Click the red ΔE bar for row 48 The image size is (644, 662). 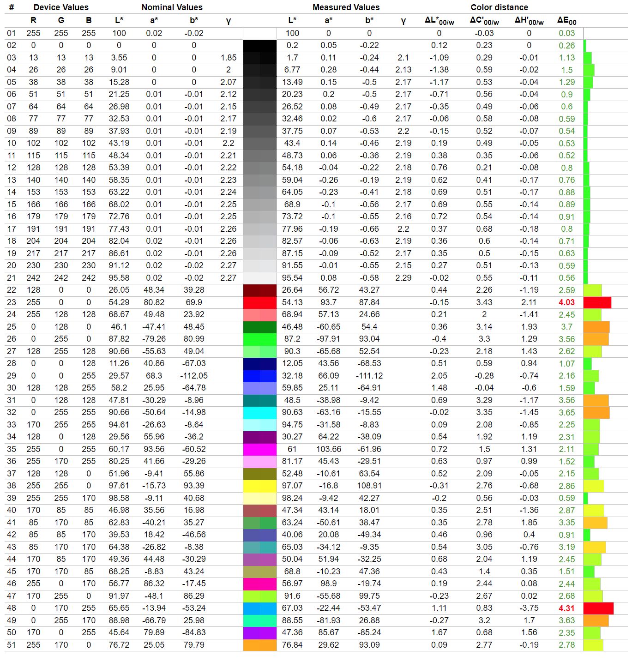pos(598,608)
